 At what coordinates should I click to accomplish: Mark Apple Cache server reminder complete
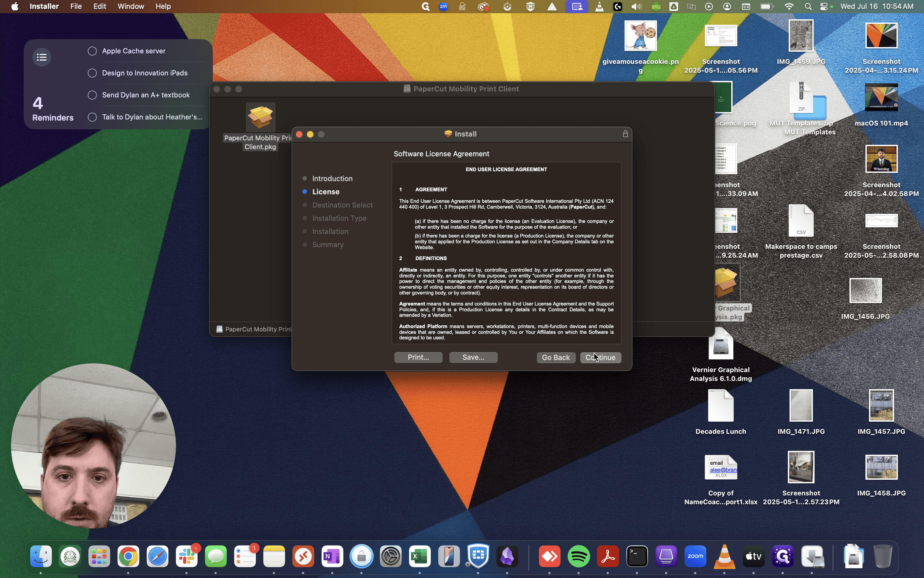(92, 51)
